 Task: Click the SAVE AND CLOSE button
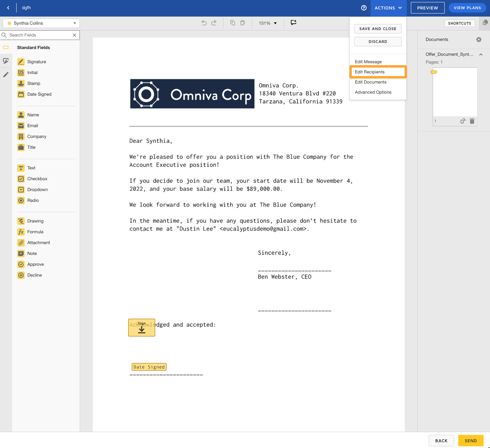(x=378, y=29)
